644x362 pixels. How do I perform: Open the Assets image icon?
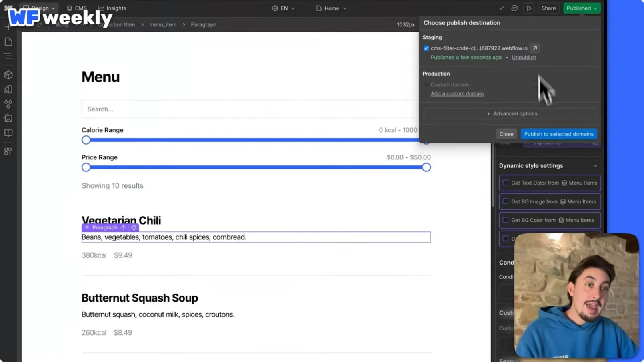click(8, 118)
